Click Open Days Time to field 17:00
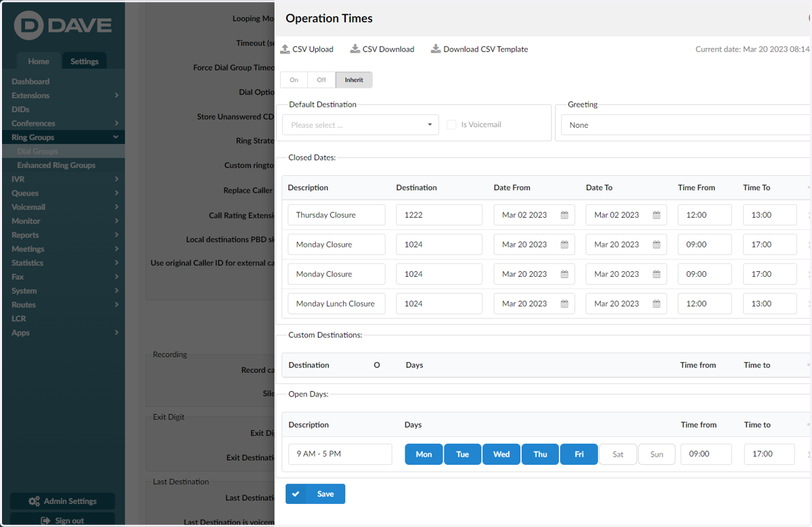 (x=769, y=454)
